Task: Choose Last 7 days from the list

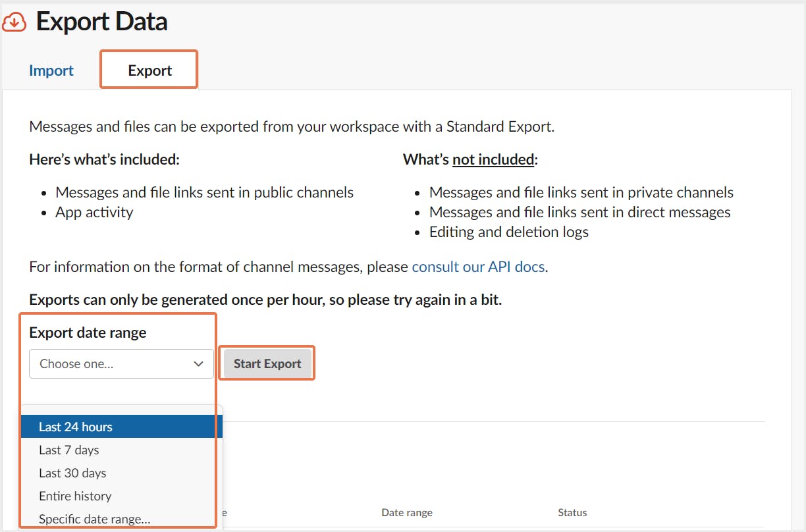Action: coord(69,450)
